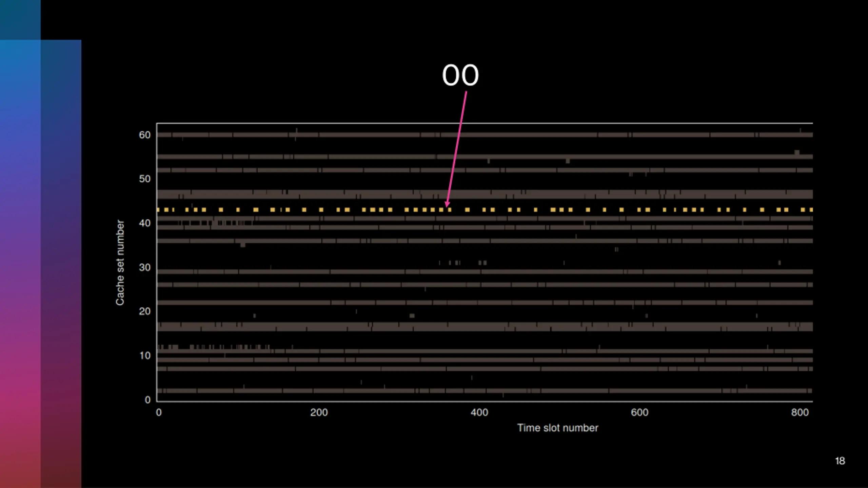
Task: Click the y-axis tick label 20
Action: (145, 311)
